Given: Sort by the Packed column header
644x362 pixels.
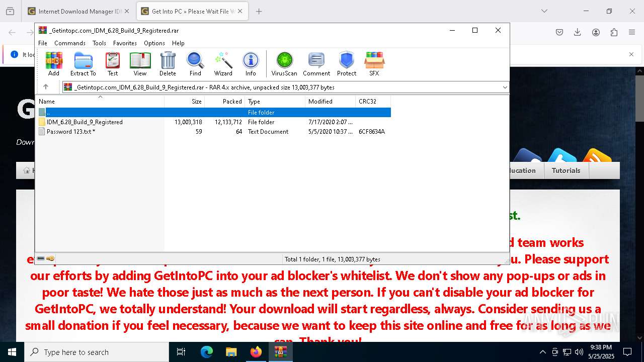Looking at the screenshot, I should coord(225,101).
